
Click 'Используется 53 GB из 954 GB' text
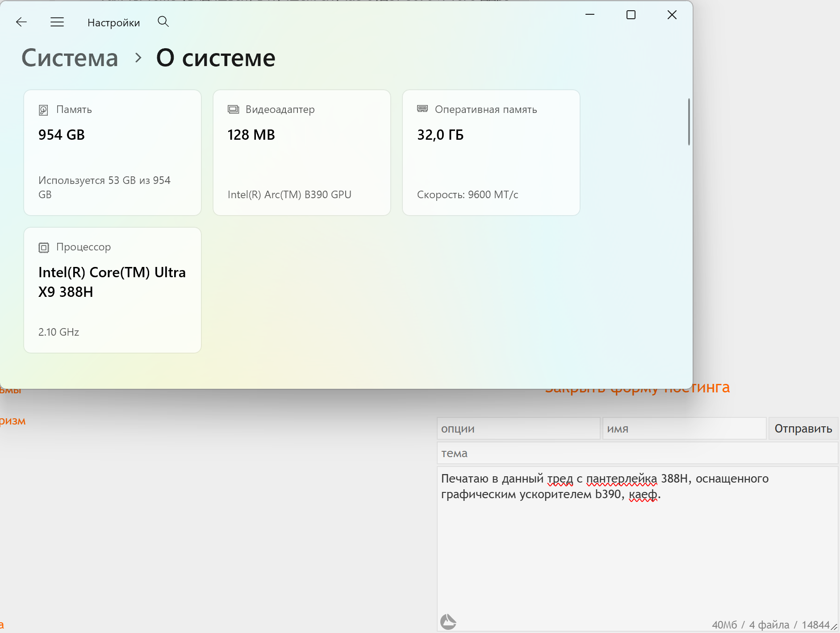[104, 187]
